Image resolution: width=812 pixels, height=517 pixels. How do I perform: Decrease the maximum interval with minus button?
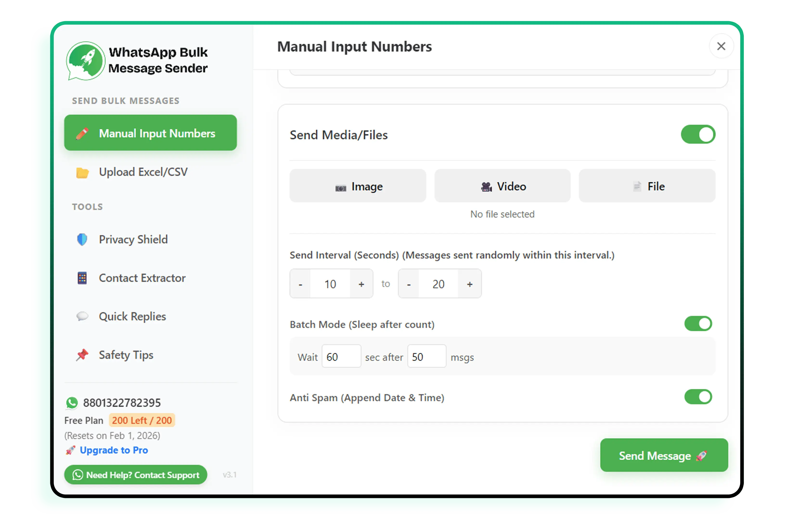click(x=409, y=284)
